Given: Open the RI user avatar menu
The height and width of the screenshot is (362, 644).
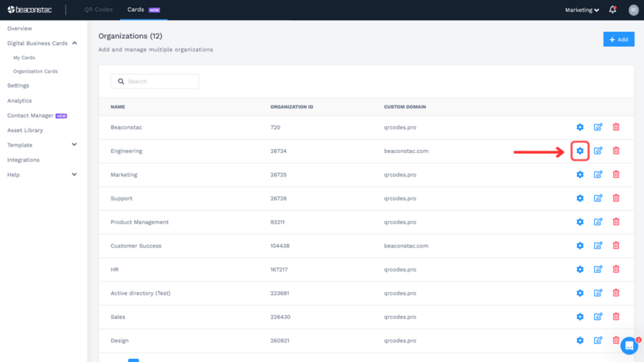Looking at the screenshot, I should pos(633,10).
